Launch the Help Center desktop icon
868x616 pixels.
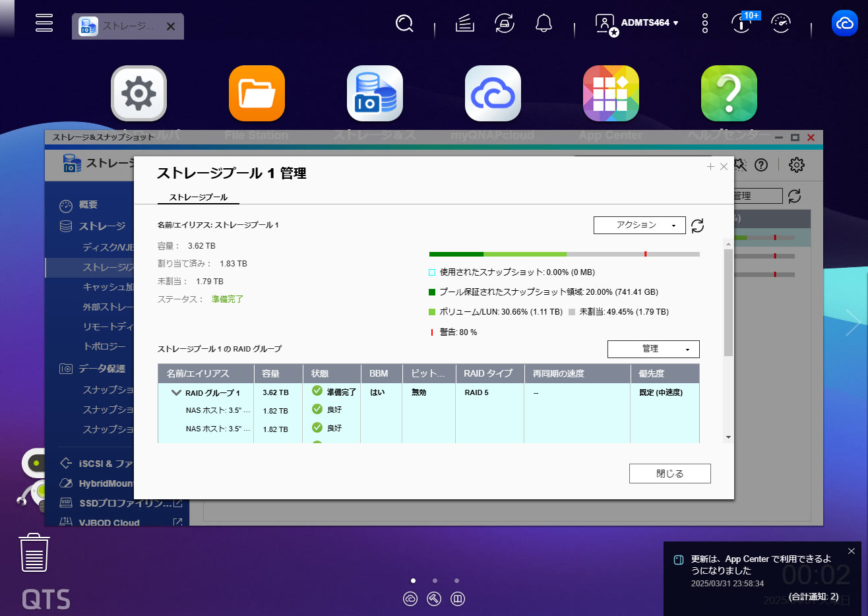tap(729, 94)
